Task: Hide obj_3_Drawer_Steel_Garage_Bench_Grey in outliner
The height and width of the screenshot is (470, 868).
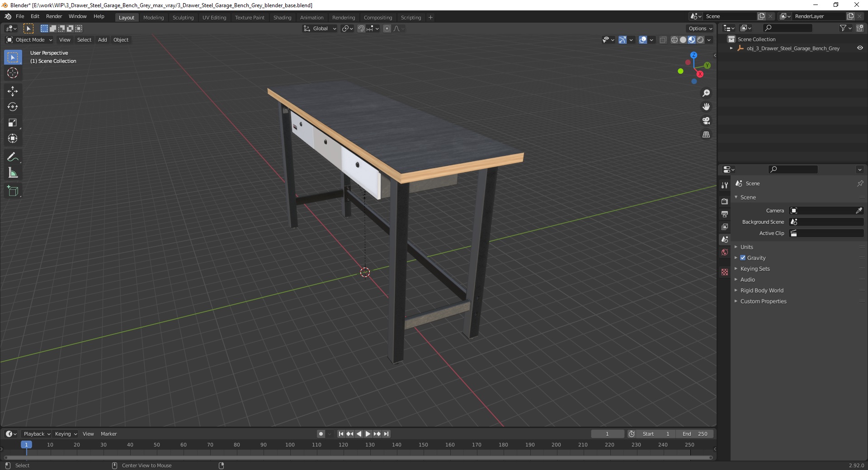Action: pyautogui.click(x=860, y=48)
